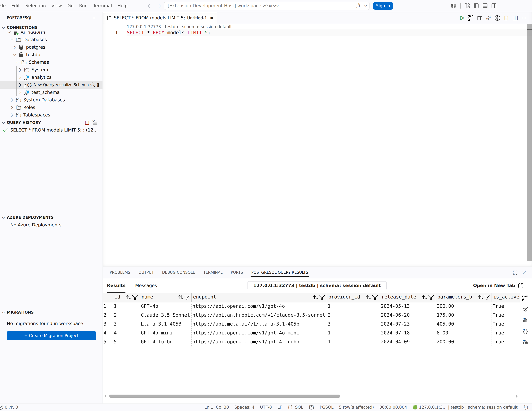Filter the id column
The height and width of the screenshot is (411, 532).
click(135, 297)
